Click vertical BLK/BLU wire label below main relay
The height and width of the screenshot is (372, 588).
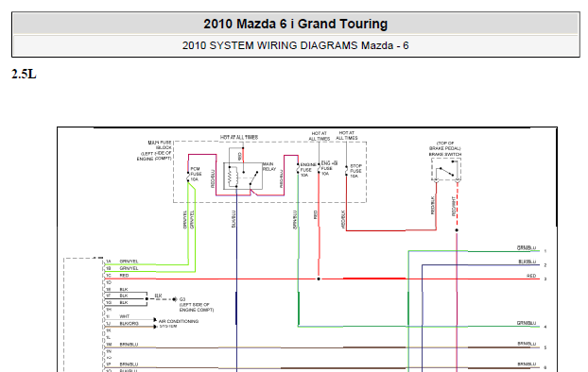coord(233,219)
